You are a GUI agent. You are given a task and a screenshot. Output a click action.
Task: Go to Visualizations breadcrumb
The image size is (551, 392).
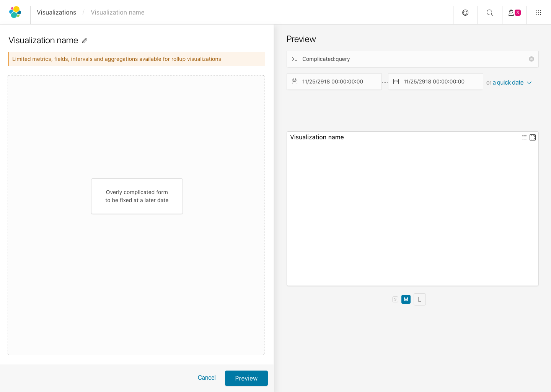pyautogui.click(x=57, y=12)
